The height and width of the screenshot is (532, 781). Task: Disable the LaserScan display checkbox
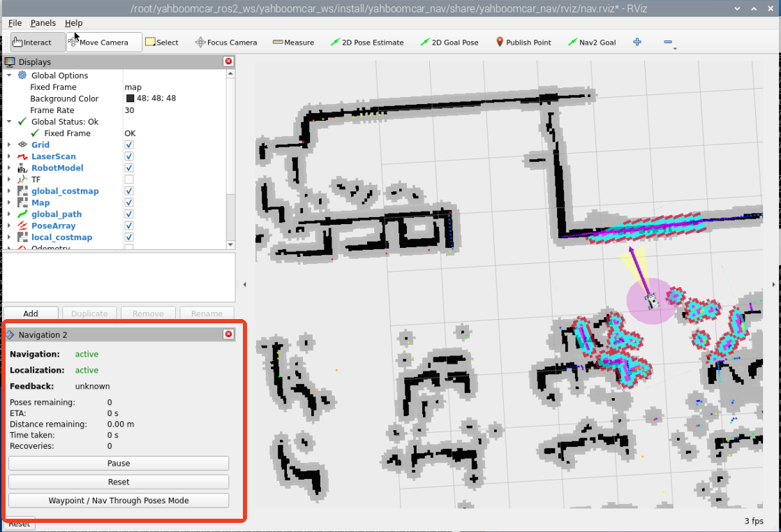pyautogui.click(x=129, y=156)
